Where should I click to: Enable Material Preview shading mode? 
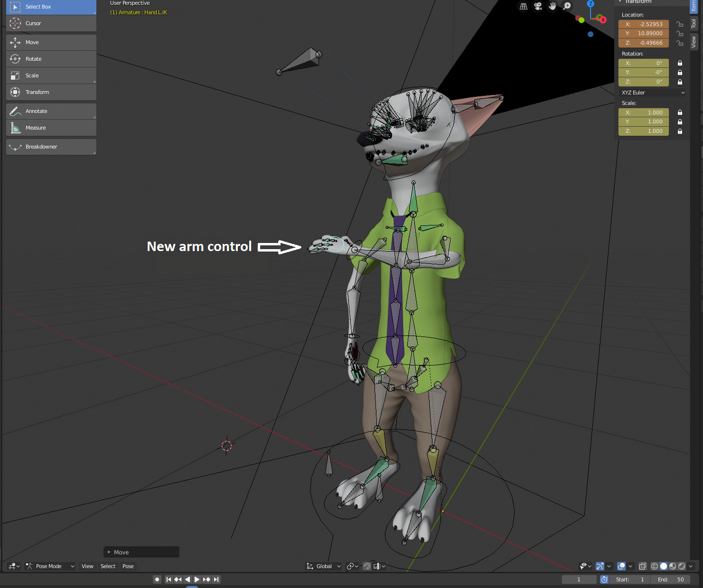coord(672,566)
